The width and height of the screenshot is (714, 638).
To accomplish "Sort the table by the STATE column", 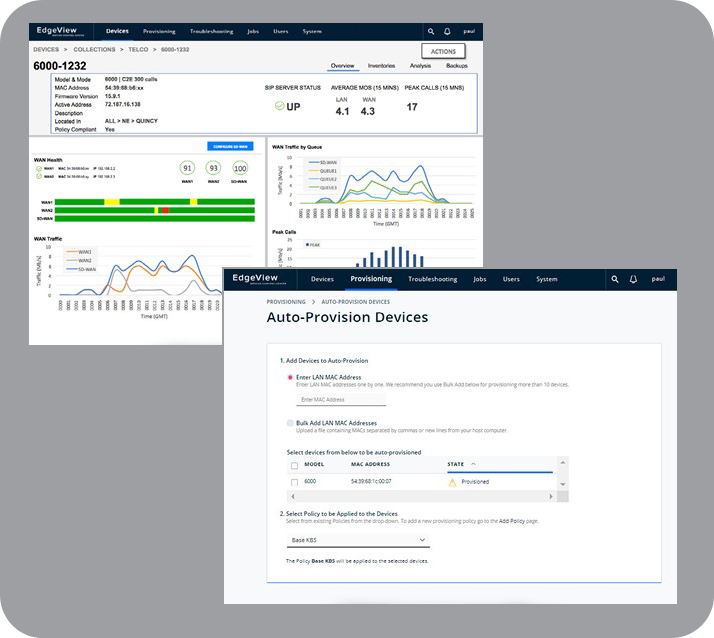I will click(x=460, y=464).
